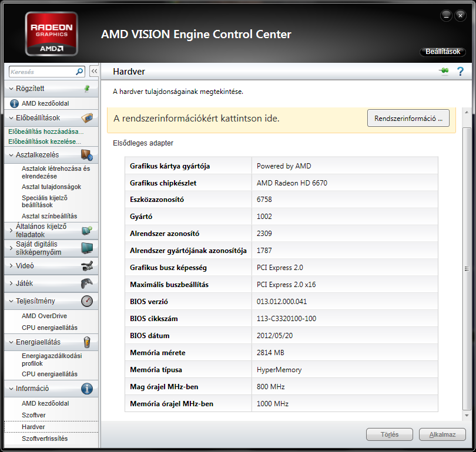Open Asztal színbeállítás page

tap(49, 216)
